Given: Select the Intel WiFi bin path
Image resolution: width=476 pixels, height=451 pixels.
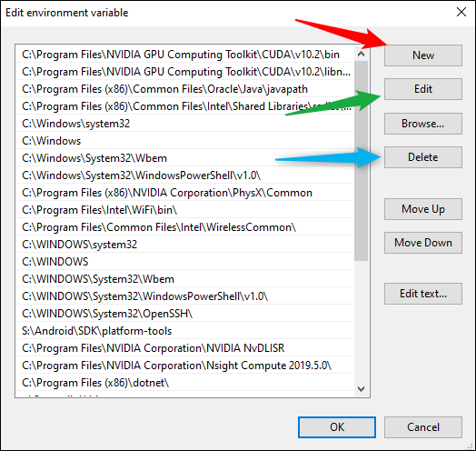Looking at the screenshot, I should tap(185, 210).
